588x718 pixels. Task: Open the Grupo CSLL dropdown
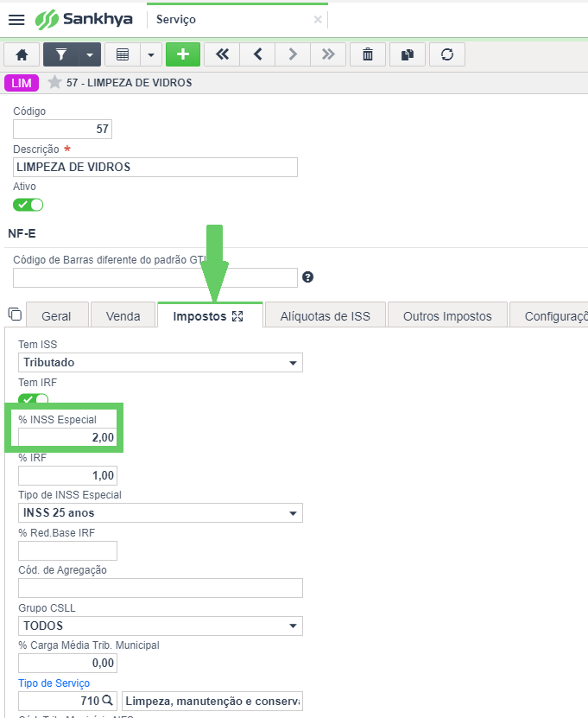click(x=160, y=626)
